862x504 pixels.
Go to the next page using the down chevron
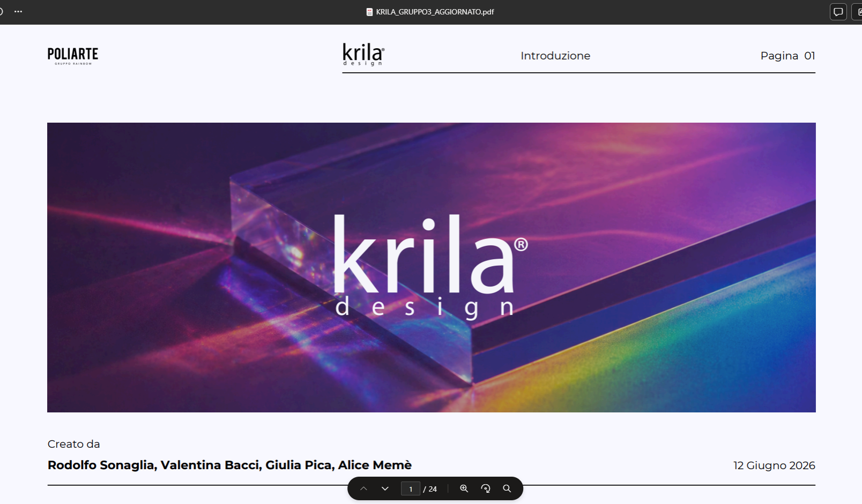coord(385,488)
